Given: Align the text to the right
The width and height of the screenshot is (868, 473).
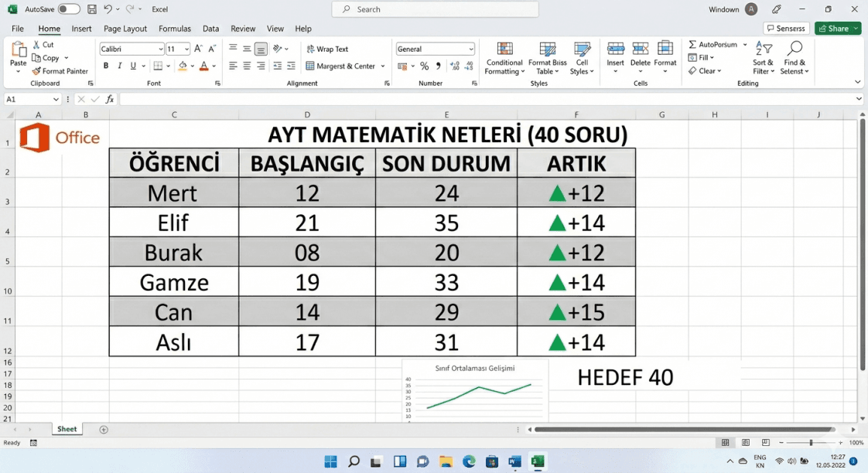Looking at the screenshot, I should pos(261,66).
